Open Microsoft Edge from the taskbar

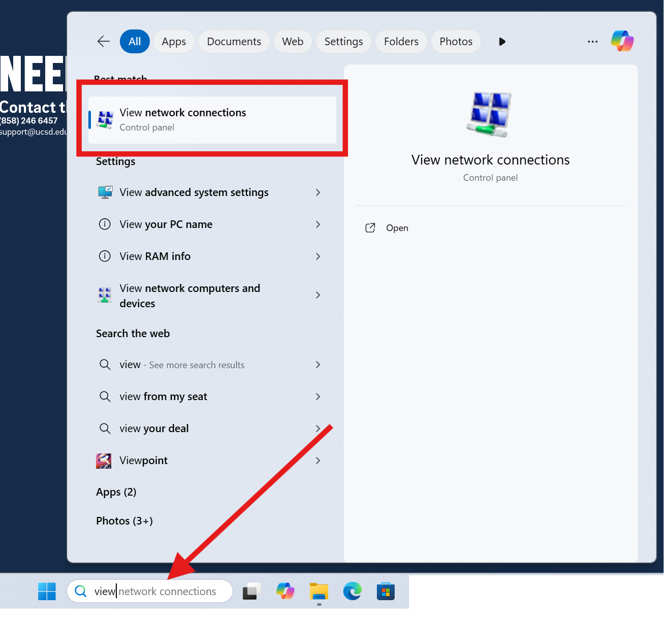coord(352,591)
